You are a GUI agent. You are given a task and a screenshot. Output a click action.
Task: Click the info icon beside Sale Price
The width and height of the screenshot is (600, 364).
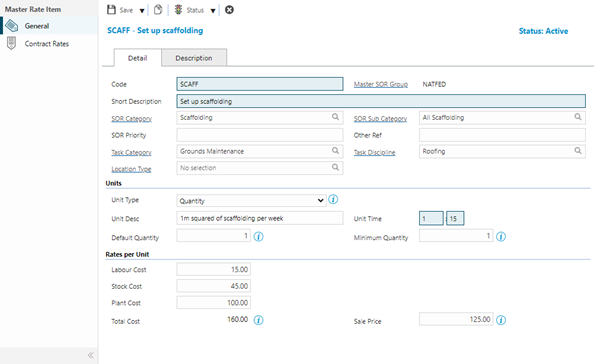(501, 320)
